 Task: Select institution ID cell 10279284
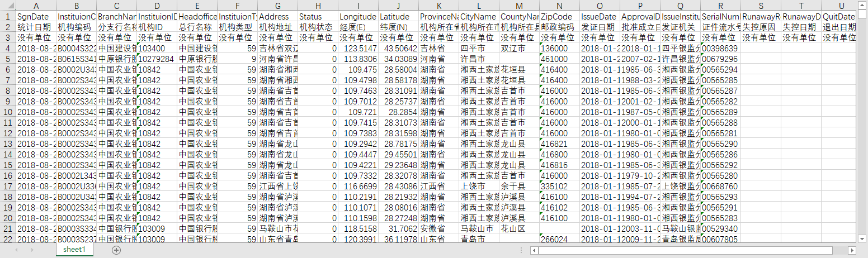pos(157,59)
